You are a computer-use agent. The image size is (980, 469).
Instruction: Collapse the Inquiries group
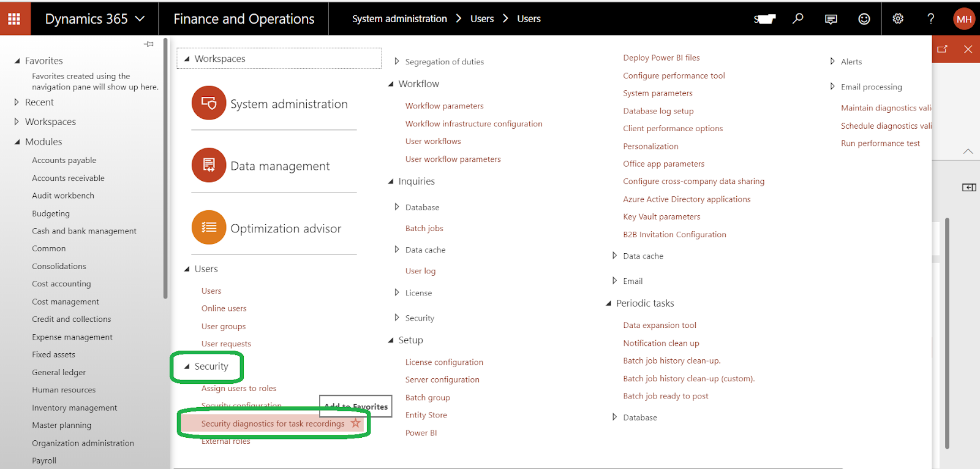click(x=391, y=181)
